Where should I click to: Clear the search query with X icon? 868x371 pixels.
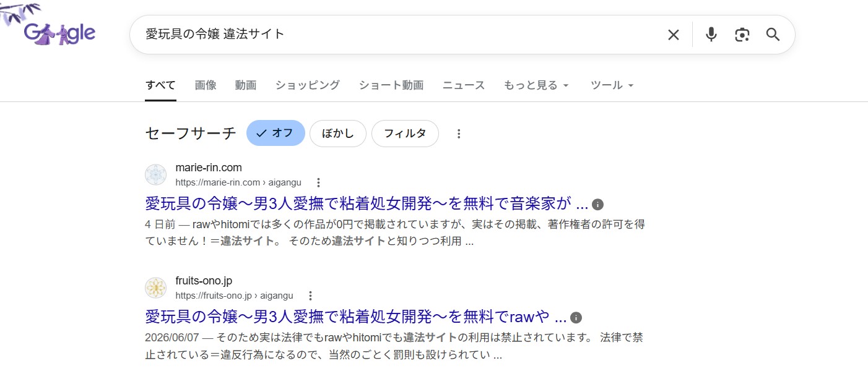tap(674, 35)
